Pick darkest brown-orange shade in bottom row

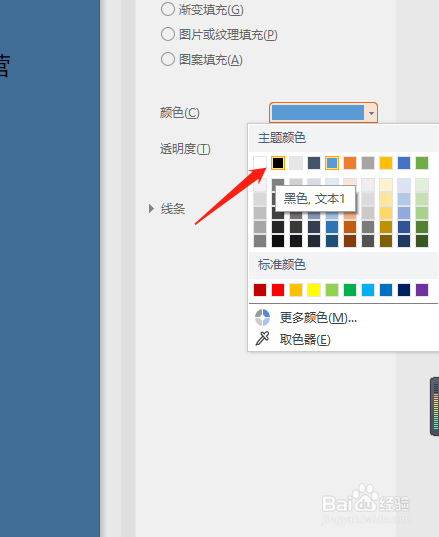click(x=350, y=241)
